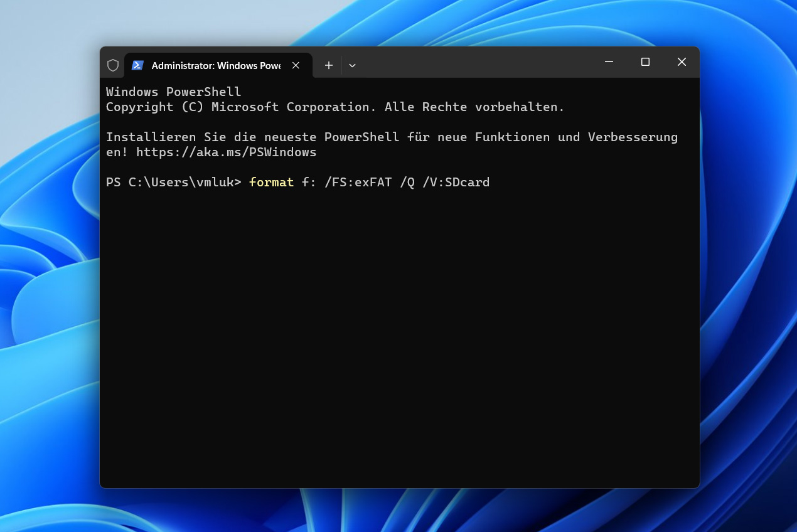The image size is (797, 532).
Task: Click the '/V:SDcard' parameter text
Action: pyautogui.click(x=456, y=182)
